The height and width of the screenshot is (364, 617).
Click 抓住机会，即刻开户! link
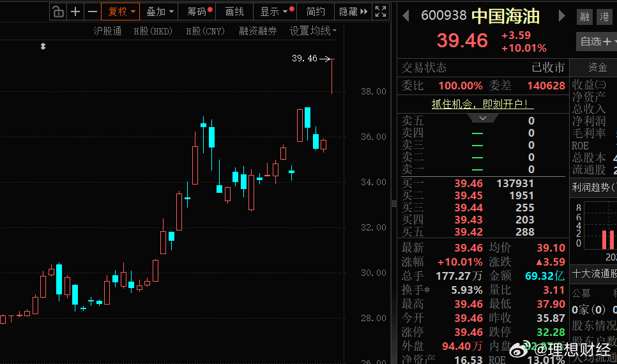click(x=482, y=104)
